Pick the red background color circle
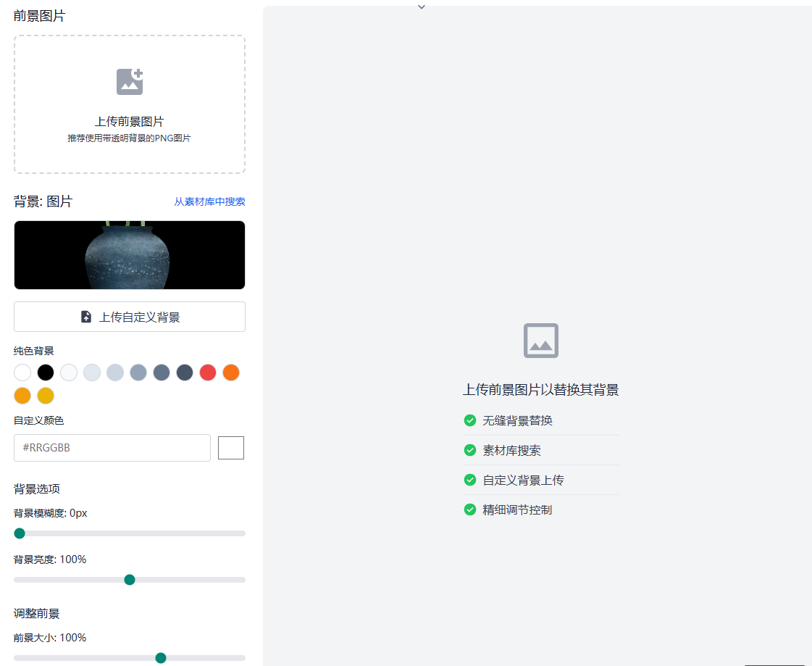The width and height of the screenshot is (812, 666). coord(208,372)
